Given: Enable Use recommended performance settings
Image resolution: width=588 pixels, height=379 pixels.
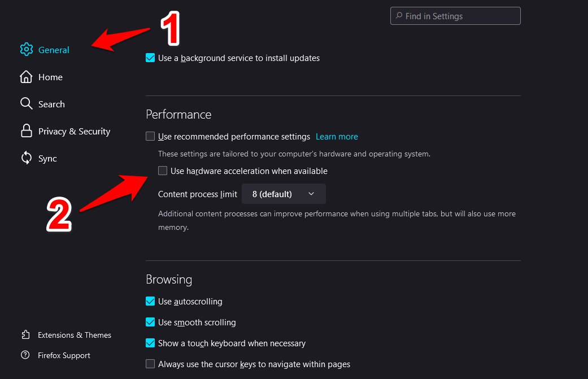Looking at the screenshot, I should pos(150,136).
